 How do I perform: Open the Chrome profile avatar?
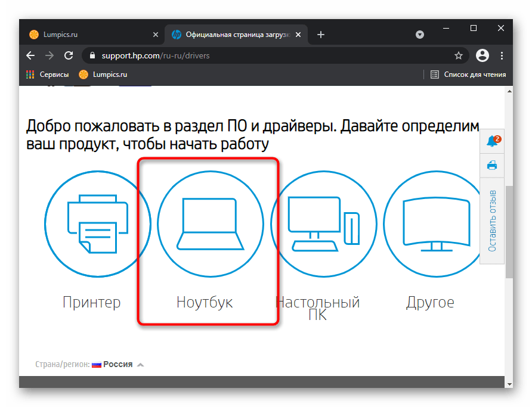[482, 55]
